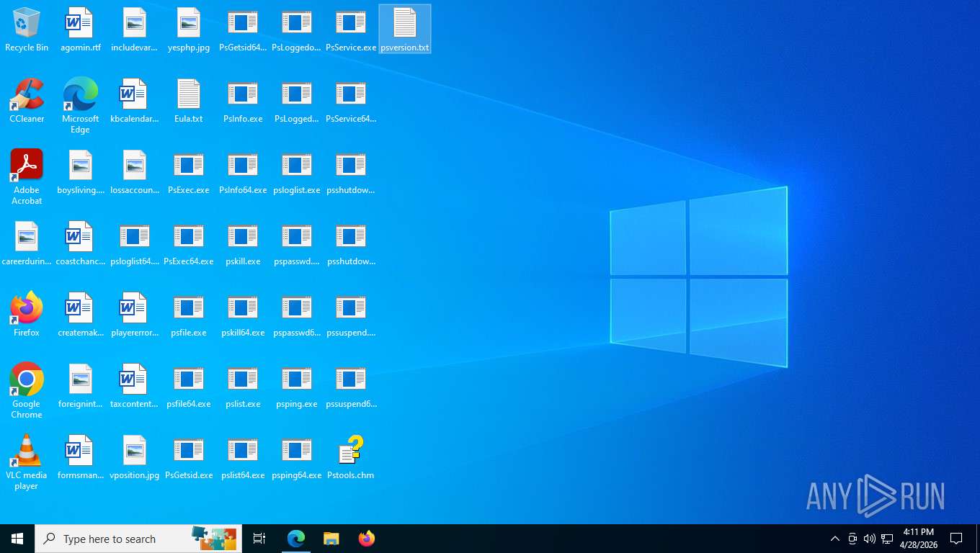
Task: Select the PsService.exe desktop icon
Action: coord(351,30)
